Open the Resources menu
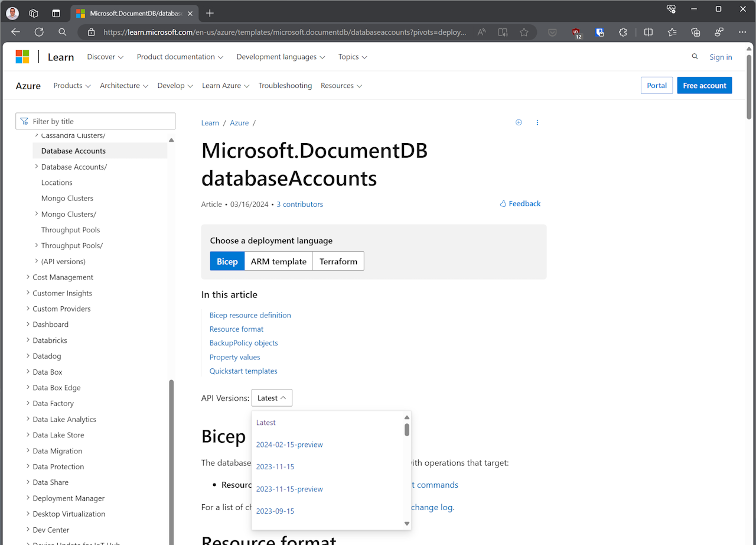Screen dimensions: 756x545 point(341,86)
